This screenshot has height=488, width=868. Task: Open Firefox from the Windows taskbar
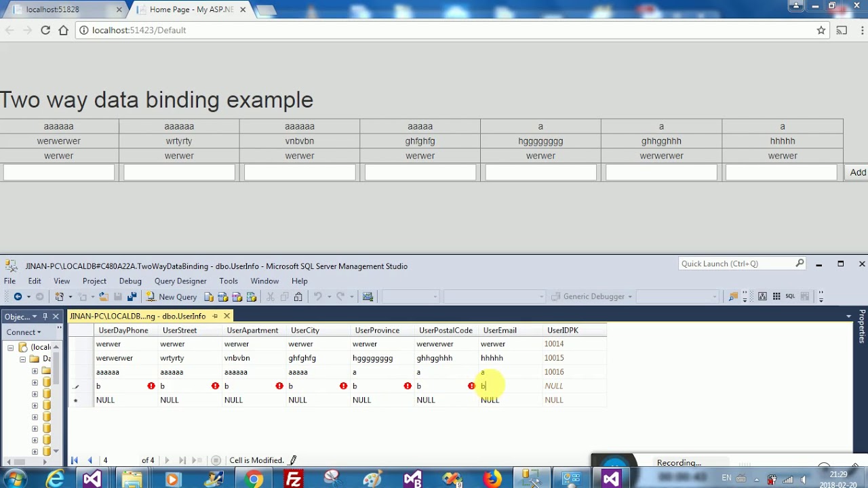coord(492,480)
